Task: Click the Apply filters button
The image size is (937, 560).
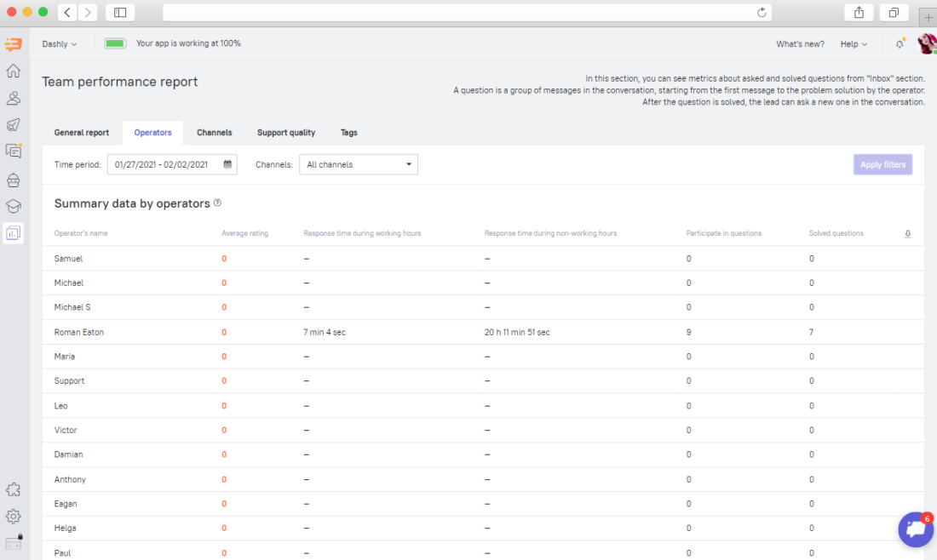Action: pos(882,164)
